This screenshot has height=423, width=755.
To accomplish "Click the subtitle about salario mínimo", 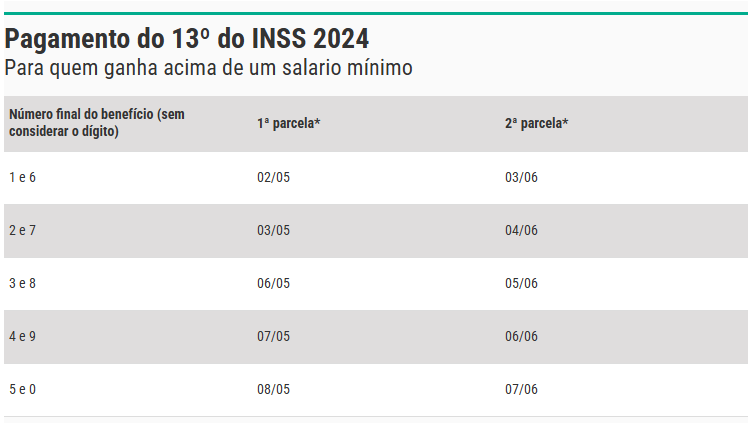I will coord(208,68).
